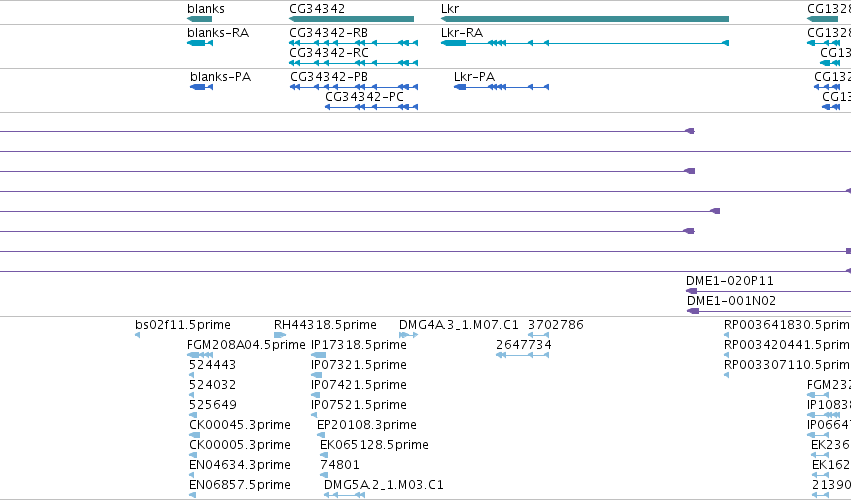Click the EP20108.3prime EST label

tap(367, 425)
